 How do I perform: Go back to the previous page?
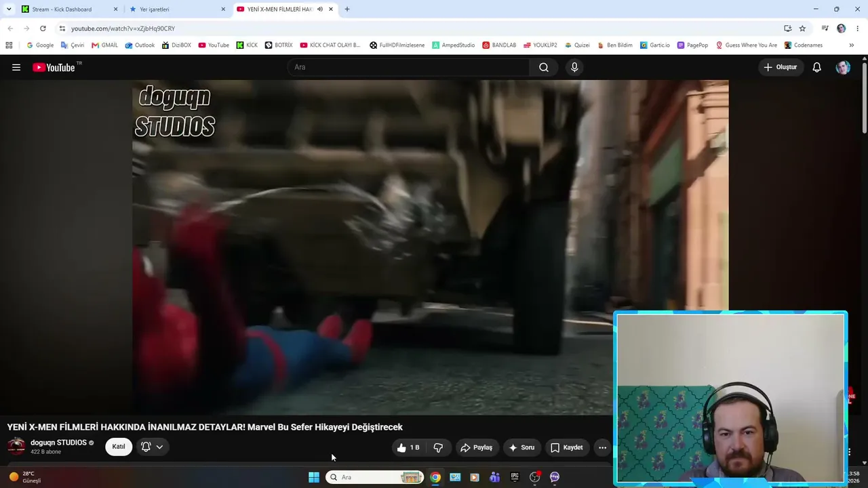pos(10,28)
